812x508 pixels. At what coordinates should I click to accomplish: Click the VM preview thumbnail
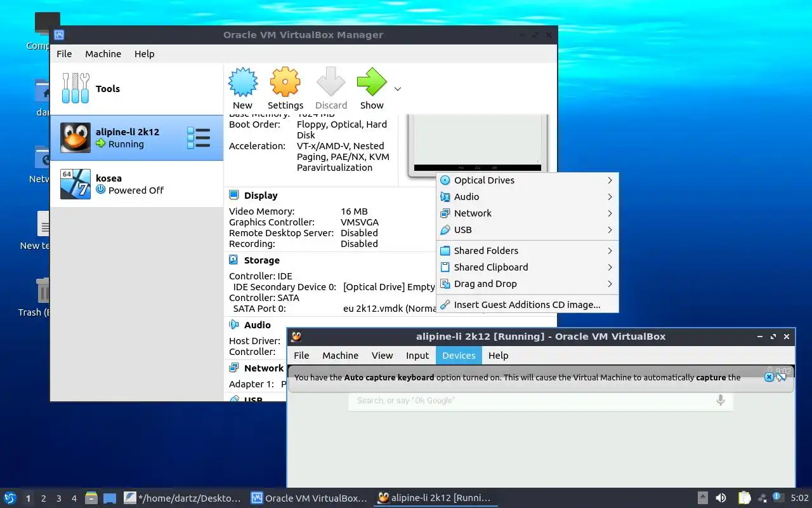477,144
